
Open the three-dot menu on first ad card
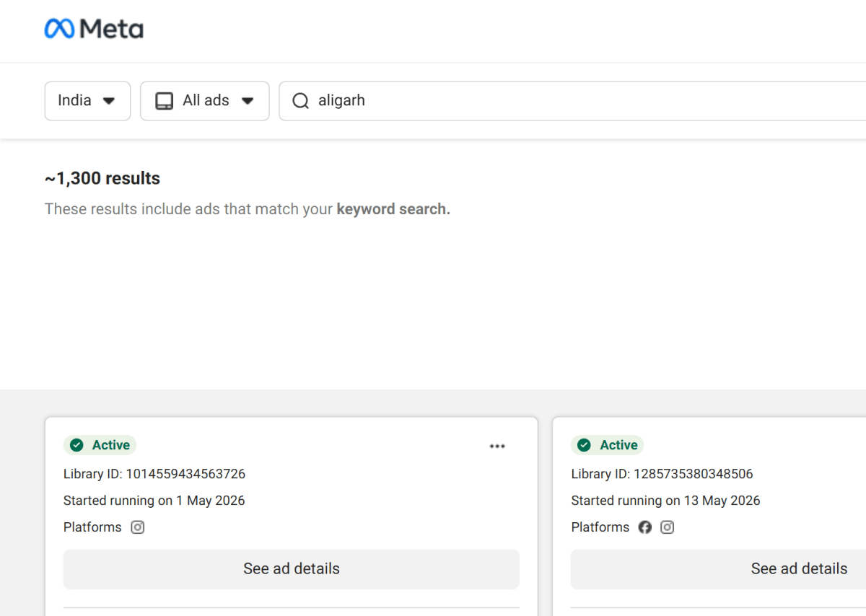click(x=497, y=446)
